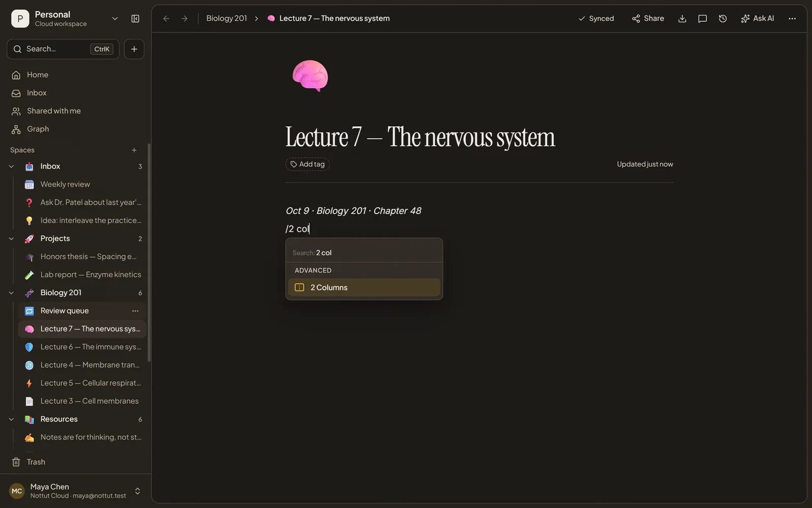The image size is (812, 508).
Task: Open the Weekly review page
Action: 82,184
